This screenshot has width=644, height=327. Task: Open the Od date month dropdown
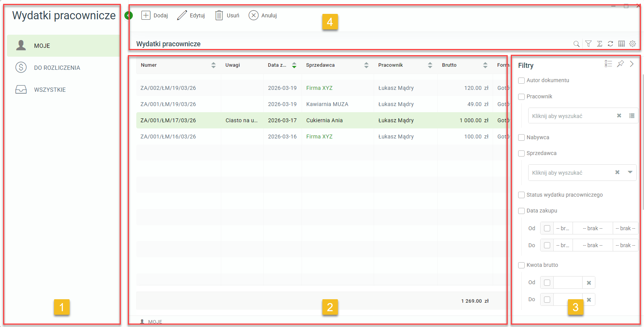pyautogui.click(x=593, y=228)
